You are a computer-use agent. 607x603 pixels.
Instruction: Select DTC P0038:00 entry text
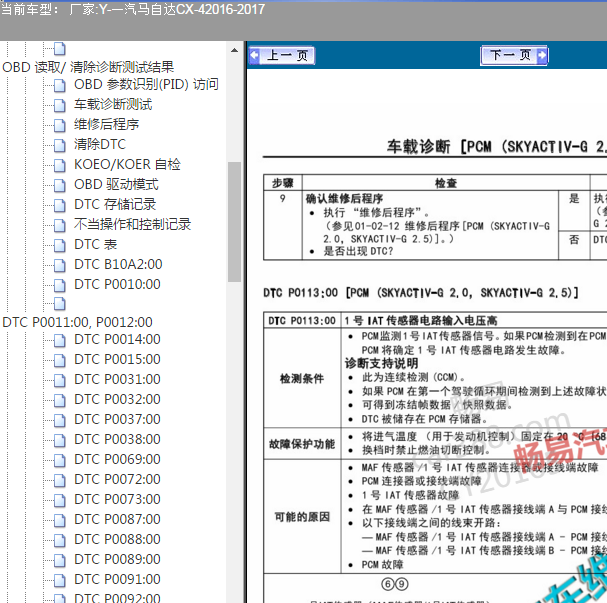point(117,439)
